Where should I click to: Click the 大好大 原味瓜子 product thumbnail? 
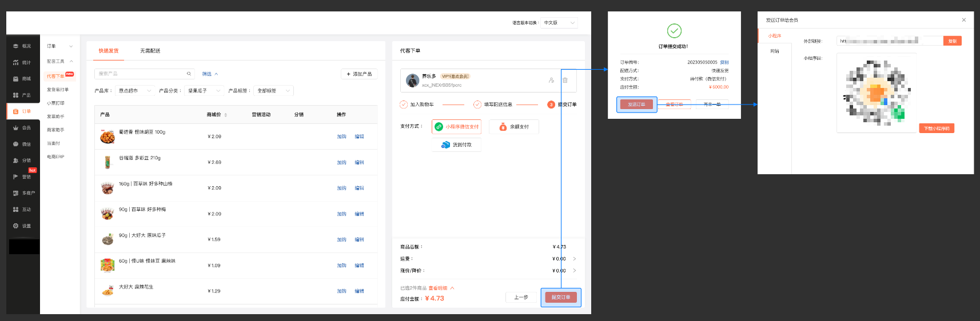point(107,239)
